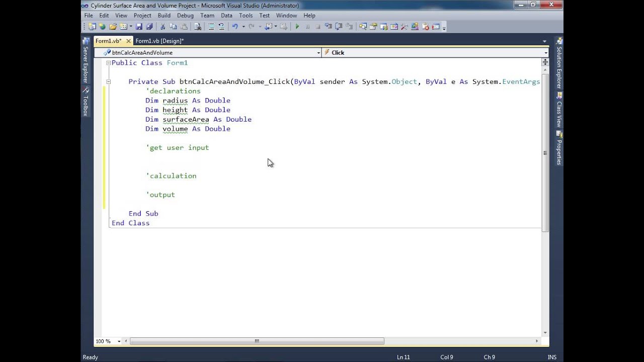Click the vertical scrollbar down arrow
This screenshot has width=644, height=362.
coord(545,333)
